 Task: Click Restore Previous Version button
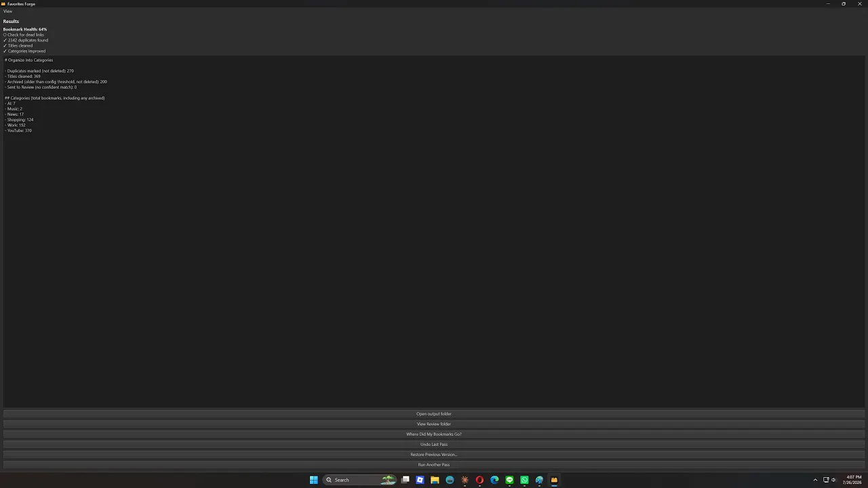pos(434,455)
